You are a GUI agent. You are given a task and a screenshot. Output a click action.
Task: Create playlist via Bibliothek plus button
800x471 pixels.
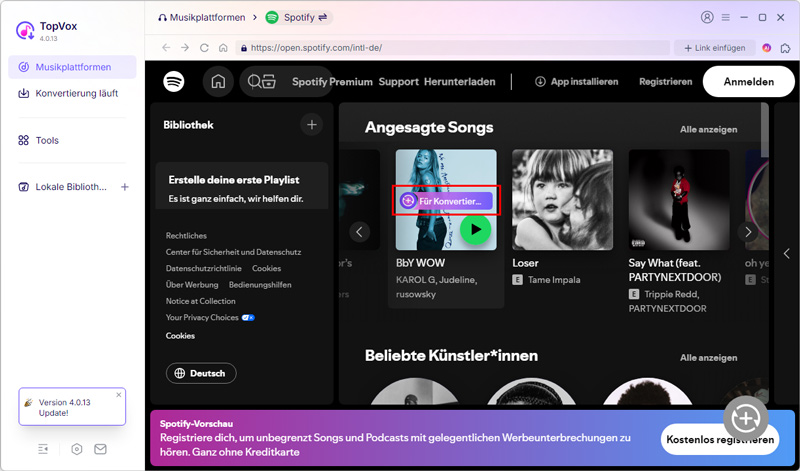[312, 125]
